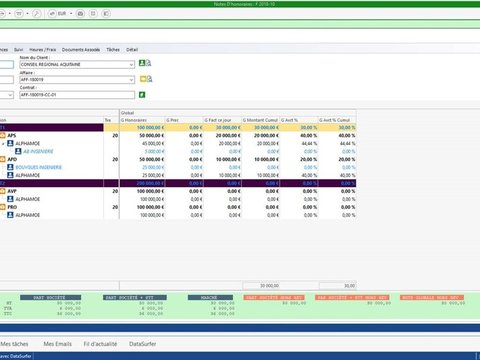Click the green Contrat edit icon
The image size is (480, 360).
pos(142,95)
